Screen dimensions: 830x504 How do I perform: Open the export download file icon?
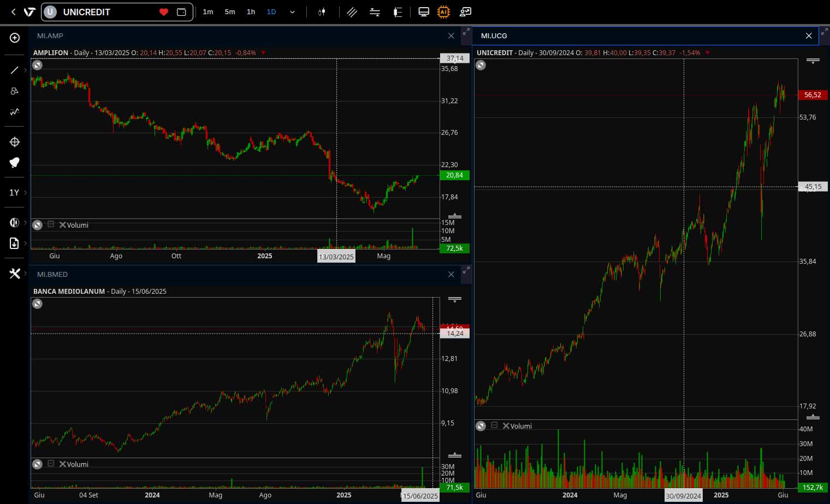[15, 244]
